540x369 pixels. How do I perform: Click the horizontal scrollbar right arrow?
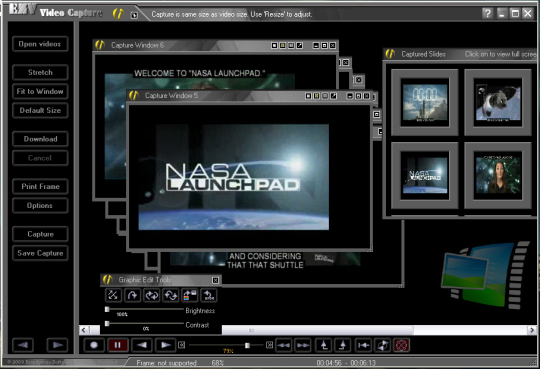tap(532, 330)
